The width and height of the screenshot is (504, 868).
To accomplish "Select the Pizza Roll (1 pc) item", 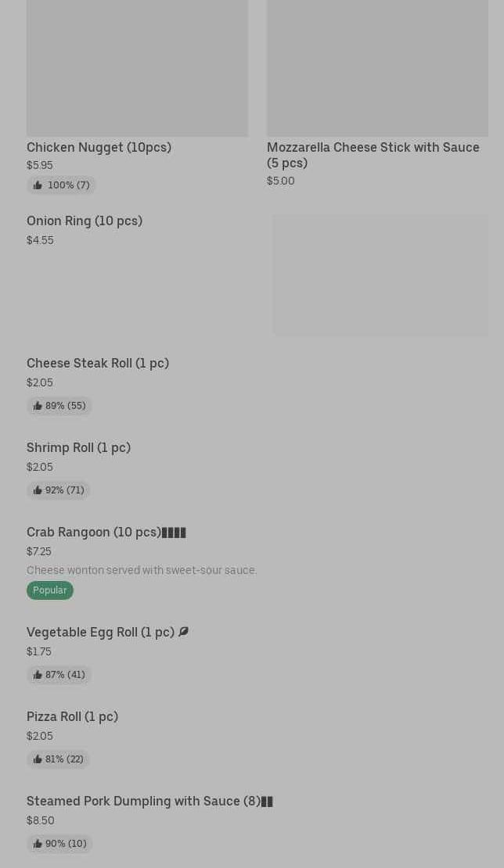I will (x=73, y=716).
